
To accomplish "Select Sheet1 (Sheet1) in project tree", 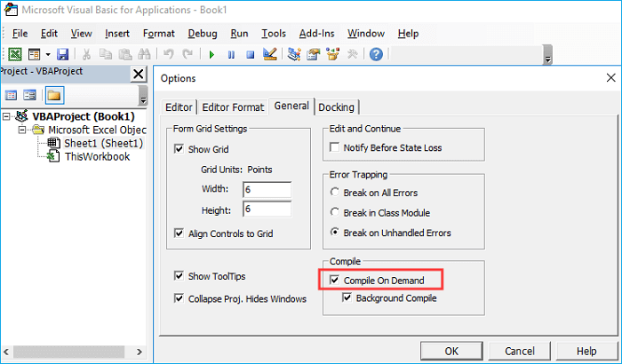I will click(104, 143).
